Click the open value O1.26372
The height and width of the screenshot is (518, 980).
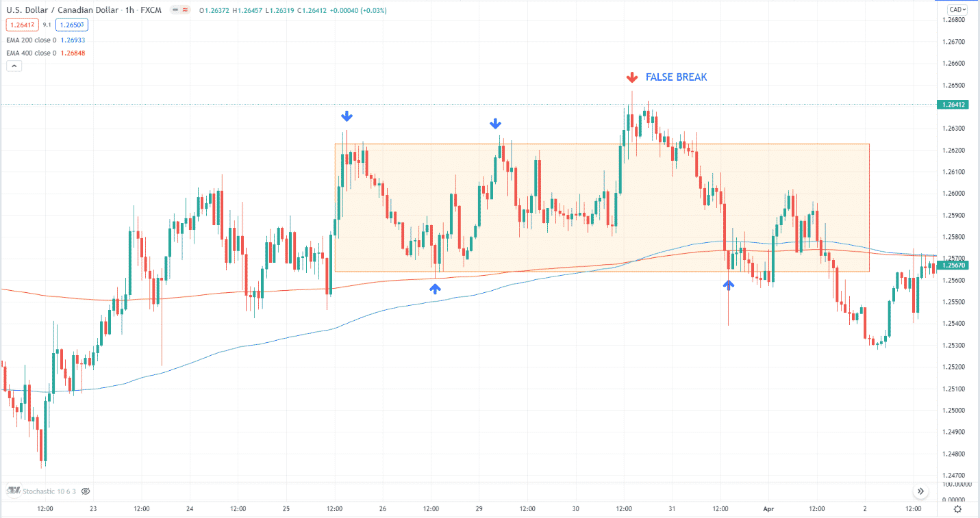(x=214, y=10)
